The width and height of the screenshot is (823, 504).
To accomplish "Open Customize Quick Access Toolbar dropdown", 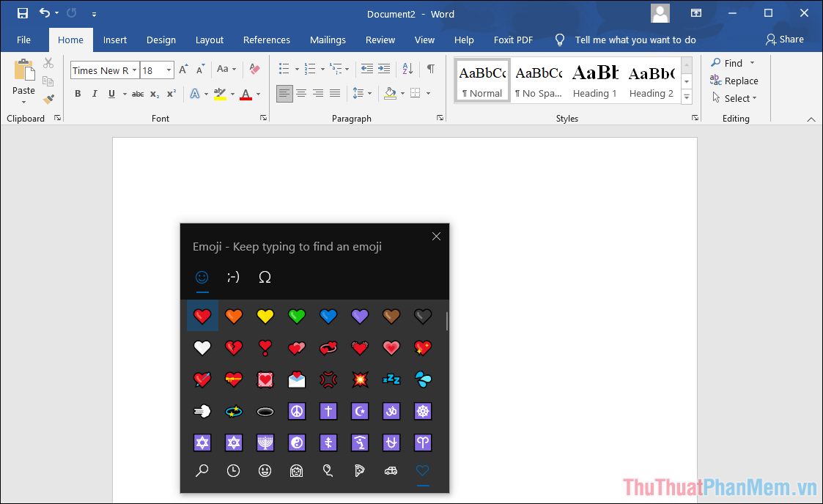I will coord(94,14).
